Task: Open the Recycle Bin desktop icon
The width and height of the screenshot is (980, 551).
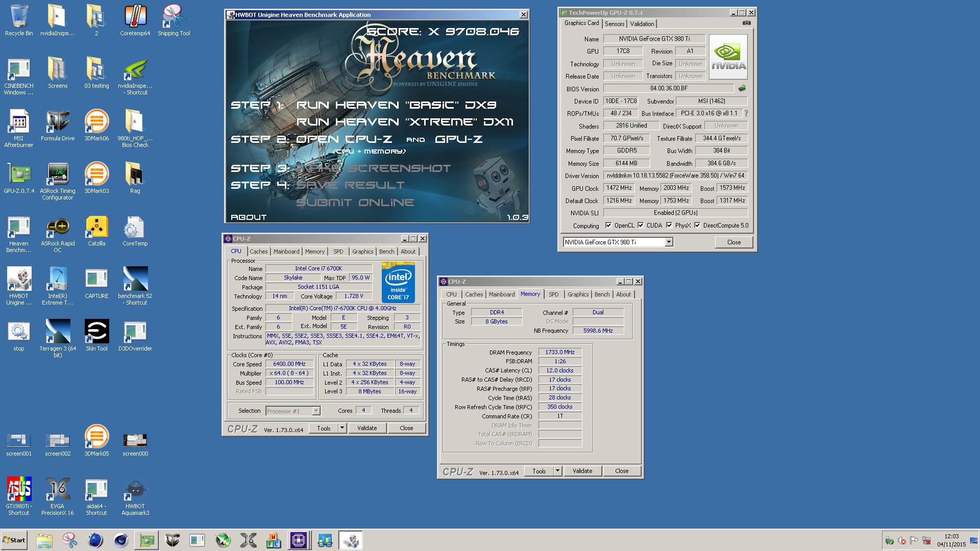Action: coord(19,20)
